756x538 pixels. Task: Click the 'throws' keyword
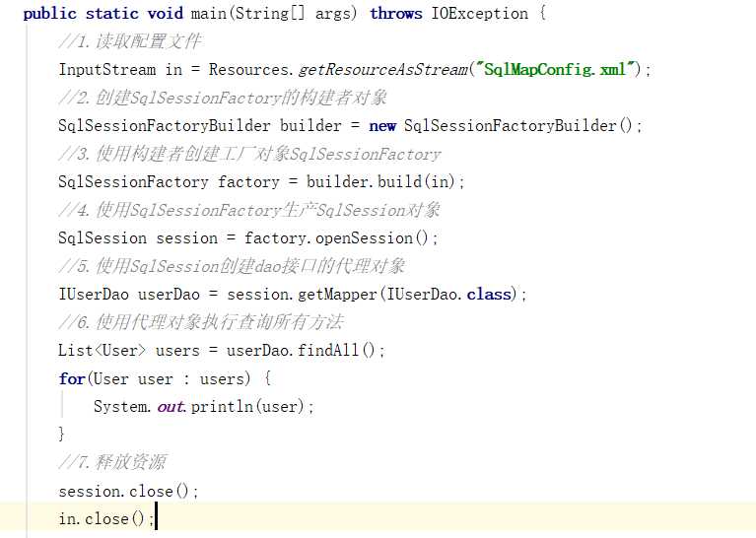coord(396,13)
